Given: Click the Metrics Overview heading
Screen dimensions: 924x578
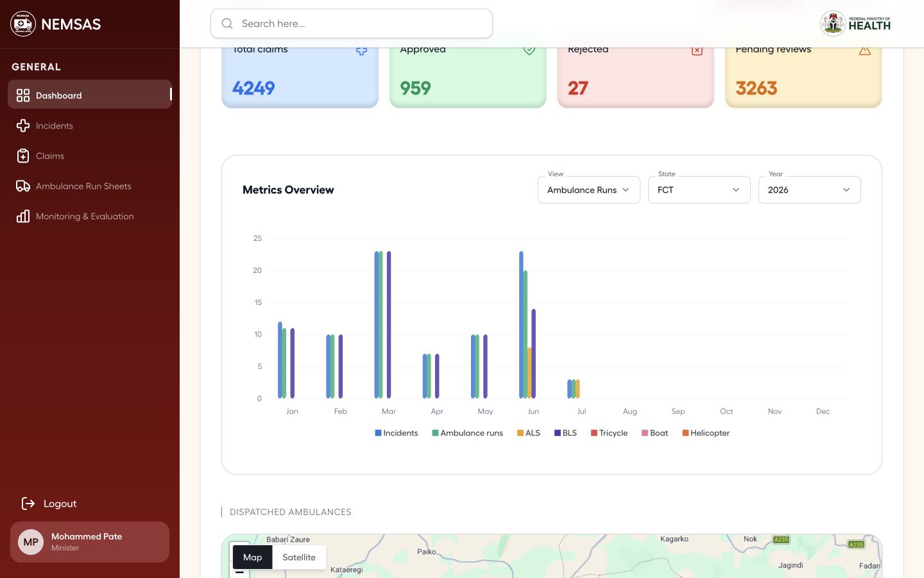Looking at the screenshot, I should coord(288,189).
